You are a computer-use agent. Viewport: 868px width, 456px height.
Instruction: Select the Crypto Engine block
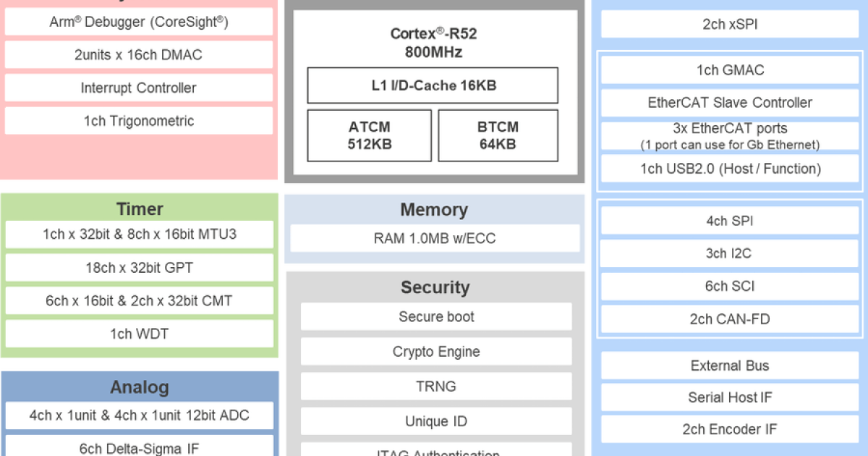coord(435,351)
